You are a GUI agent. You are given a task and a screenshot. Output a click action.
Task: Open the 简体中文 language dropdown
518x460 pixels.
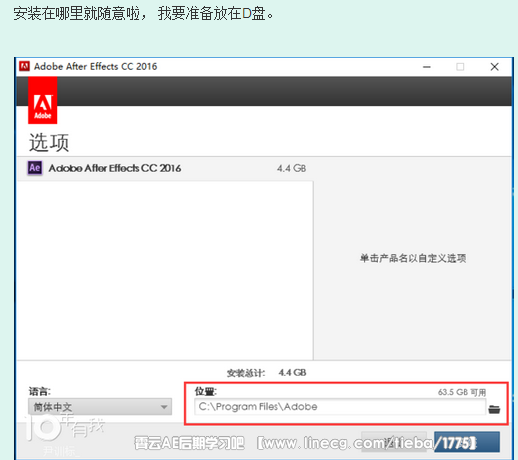[x=100, y=406]
